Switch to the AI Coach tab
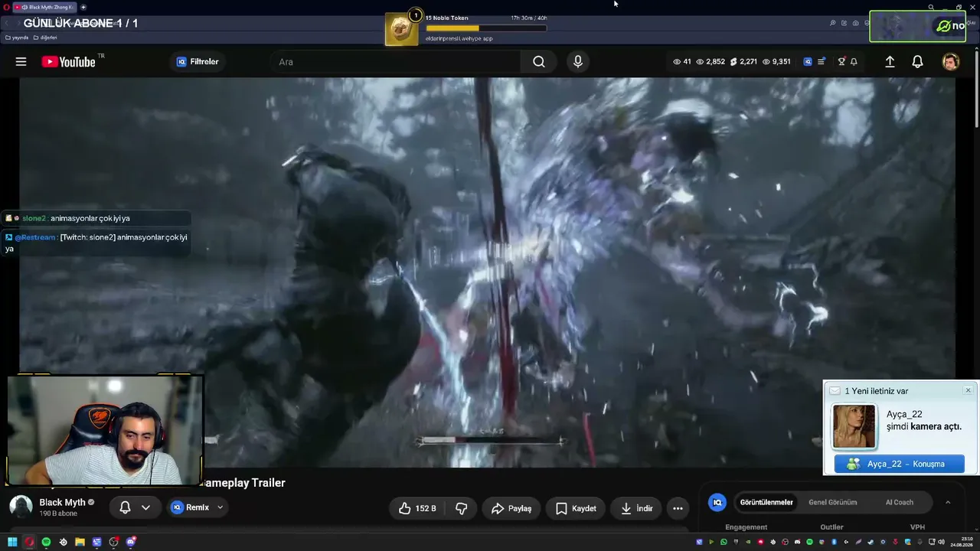Screen dimensions: 980x551 click(x=900, y=502)
